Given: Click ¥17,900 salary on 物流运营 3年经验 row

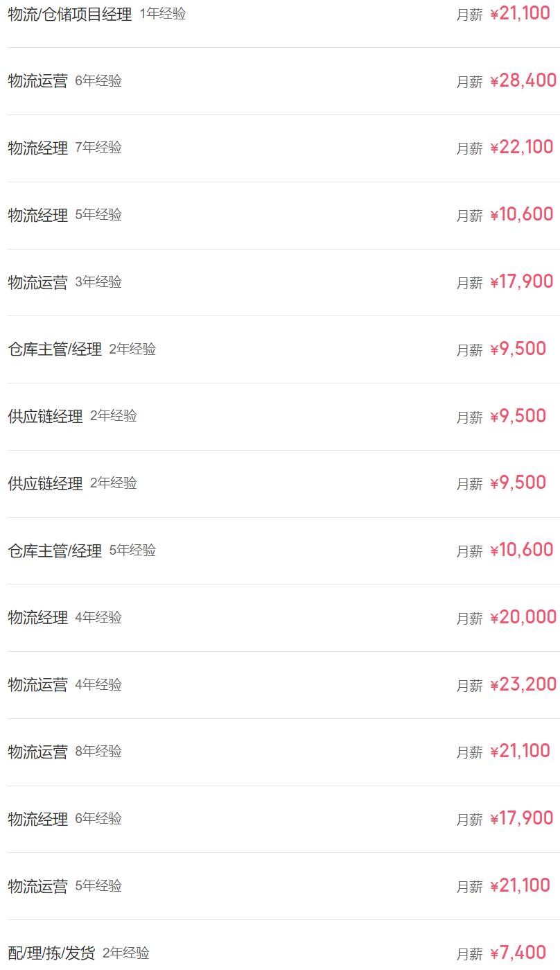Looking at the screenshot, I should click(x=521, y=282).
